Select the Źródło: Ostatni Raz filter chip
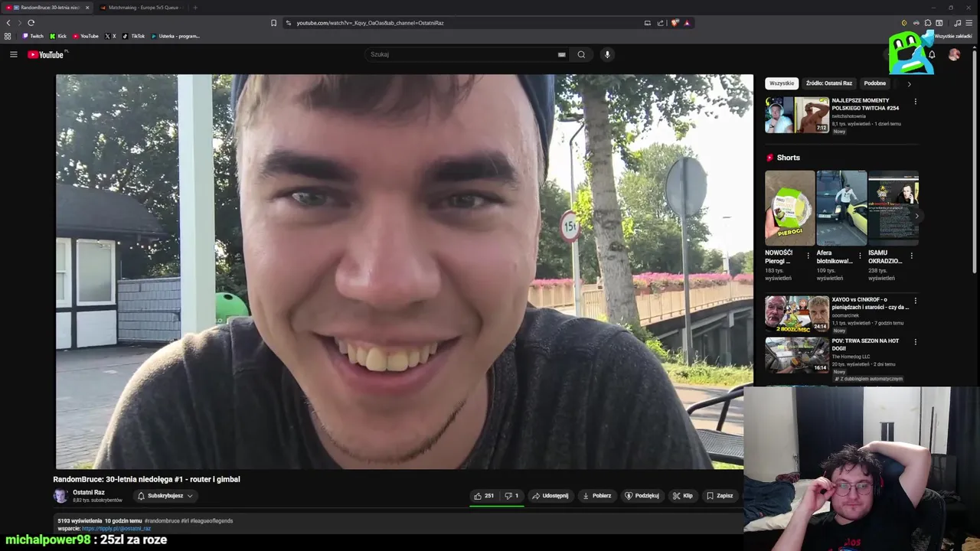The width and height of the screenshot is (980, 551). (829, 83)
